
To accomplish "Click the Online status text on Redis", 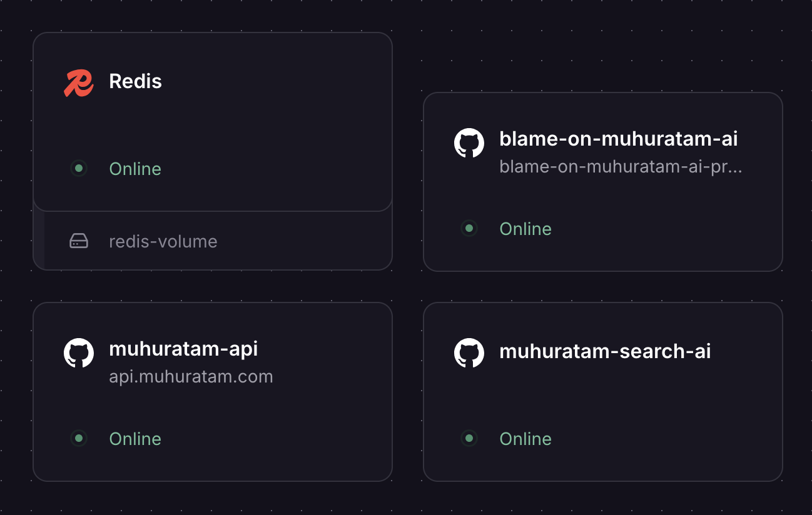I will tap(135, 169).
